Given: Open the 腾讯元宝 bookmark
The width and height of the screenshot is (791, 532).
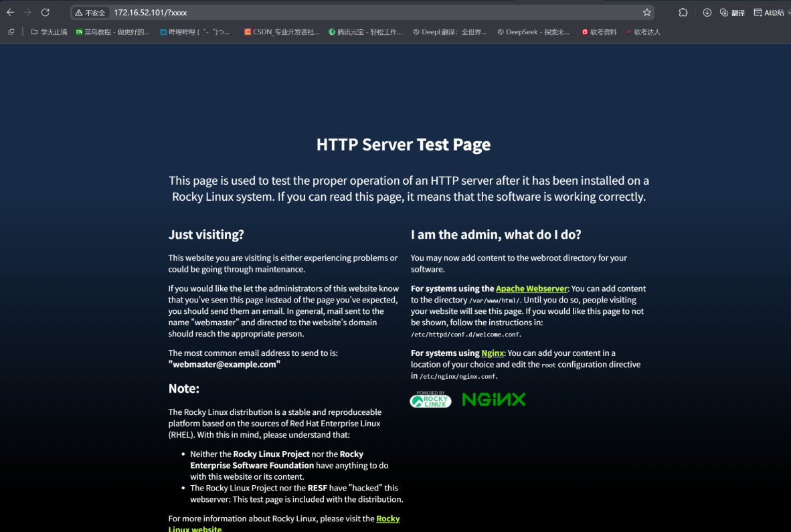Looking at the screenshot, I should click(x=365, y=31).
